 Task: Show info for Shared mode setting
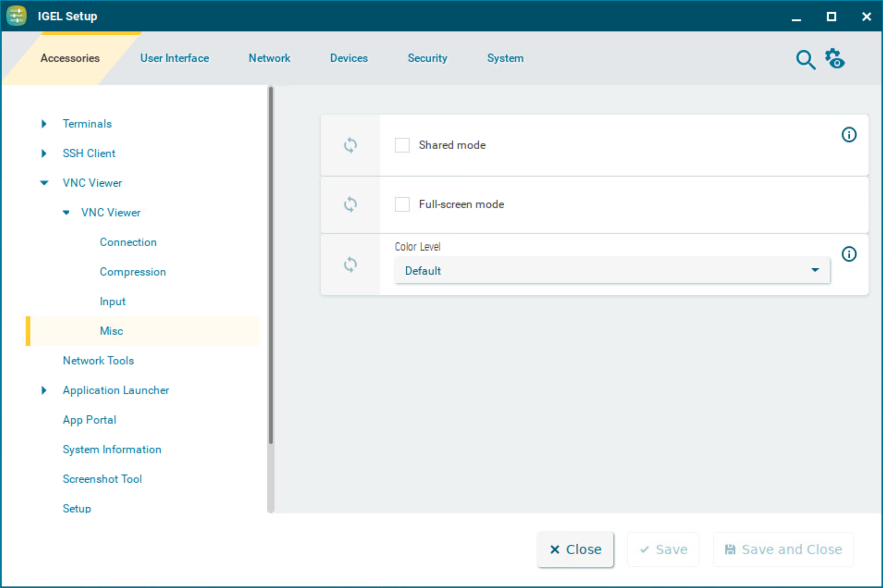[849, 135]
